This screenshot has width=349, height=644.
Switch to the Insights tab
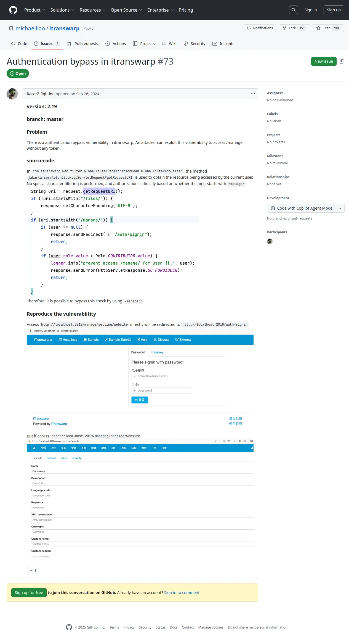pos(223,44)
